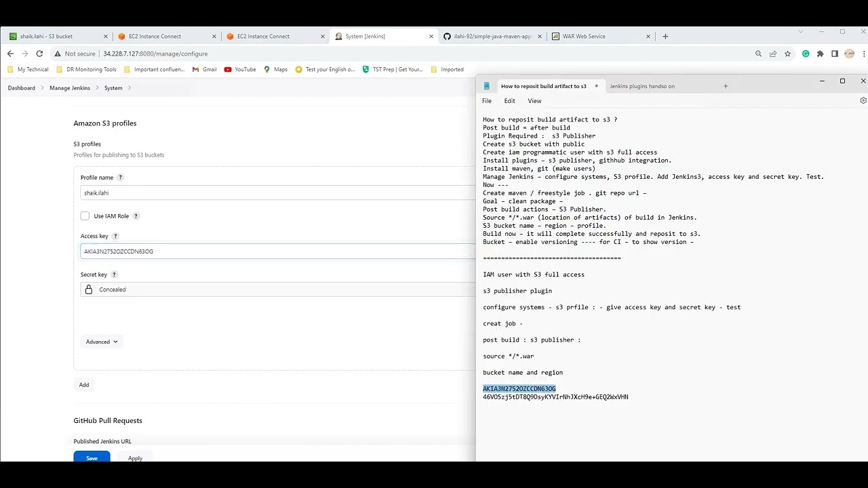868x488 pixels.
Task: Close the shaik.ilahi S3 bucket tab
Action: [105, 37]
